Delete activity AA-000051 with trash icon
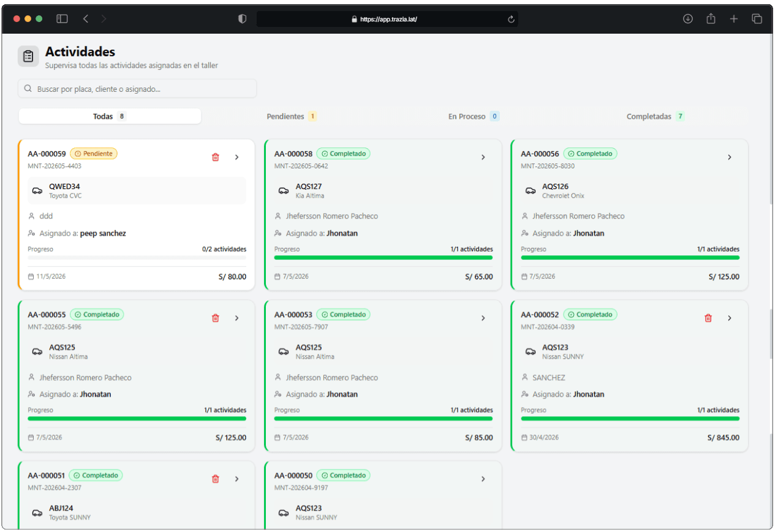Image resolution: width=778 pixels, height=532 pixels. (x=215, y=479)
